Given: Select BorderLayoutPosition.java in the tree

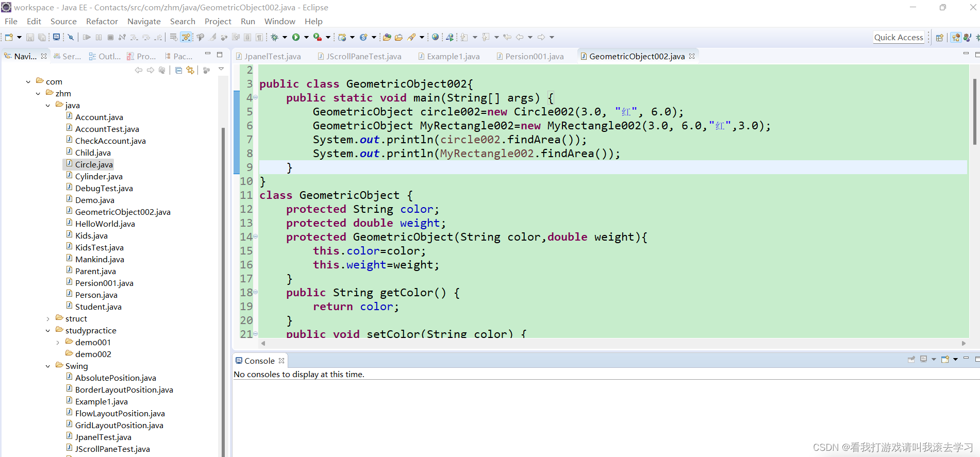Looking at the screenshot, I should (x=124, y=390).
